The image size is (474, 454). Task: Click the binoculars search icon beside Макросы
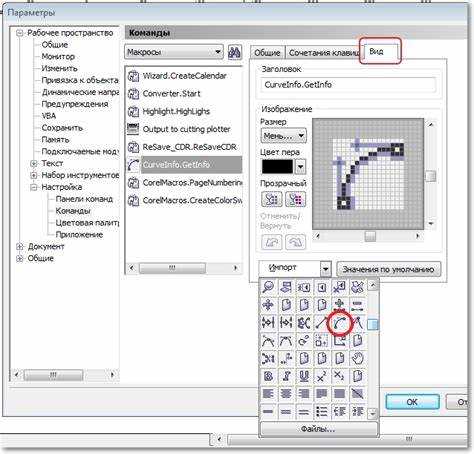pyautogui.click(x=235, y=52)
